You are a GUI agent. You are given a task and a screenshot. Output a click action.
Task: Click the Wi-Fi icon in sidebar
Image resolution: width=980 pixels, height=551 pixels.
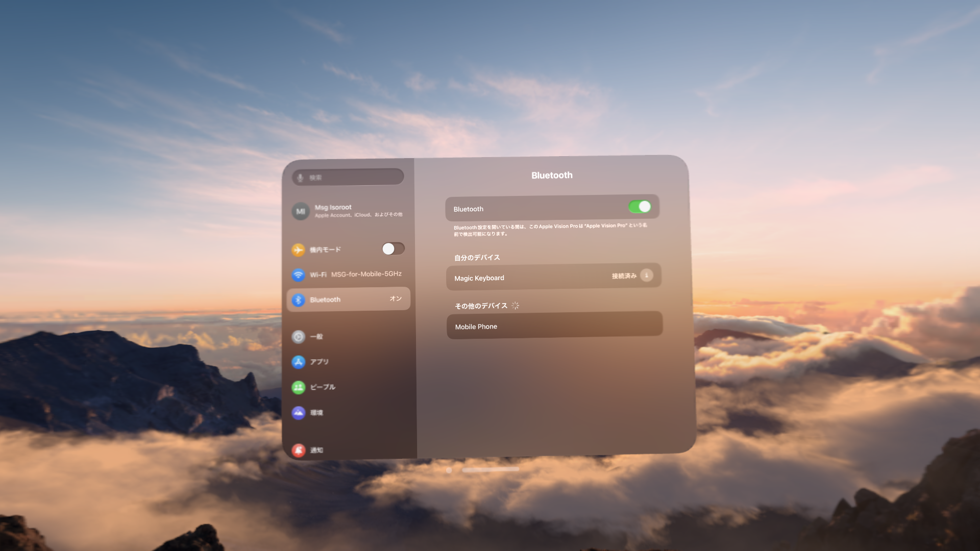(298, 275)
